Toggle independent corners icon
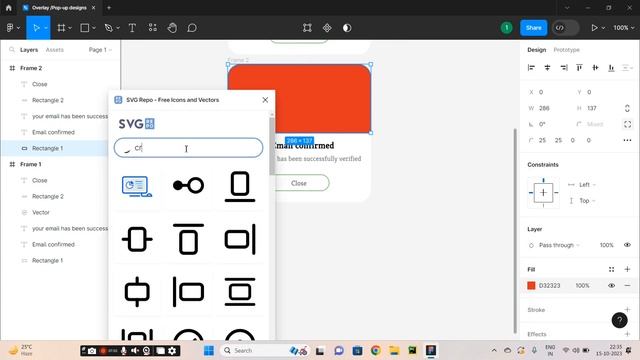Viewport: 640px width, 360px height. 627,124
